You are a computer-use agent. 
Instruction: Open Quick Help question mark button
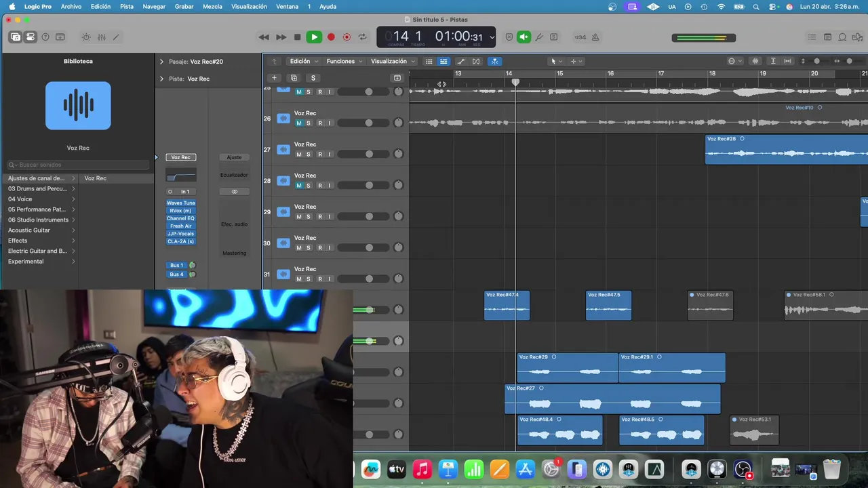pos(45,37)
